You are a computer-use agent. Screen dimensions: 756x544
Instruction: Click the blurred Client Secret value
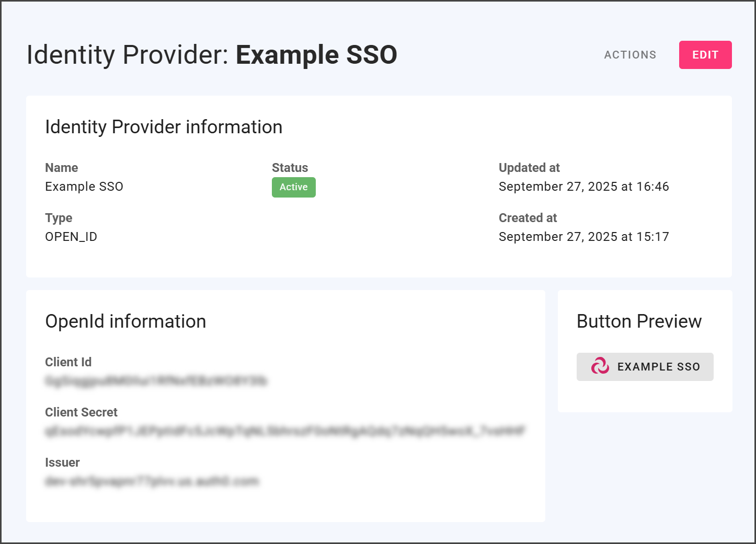click(285, 431)
